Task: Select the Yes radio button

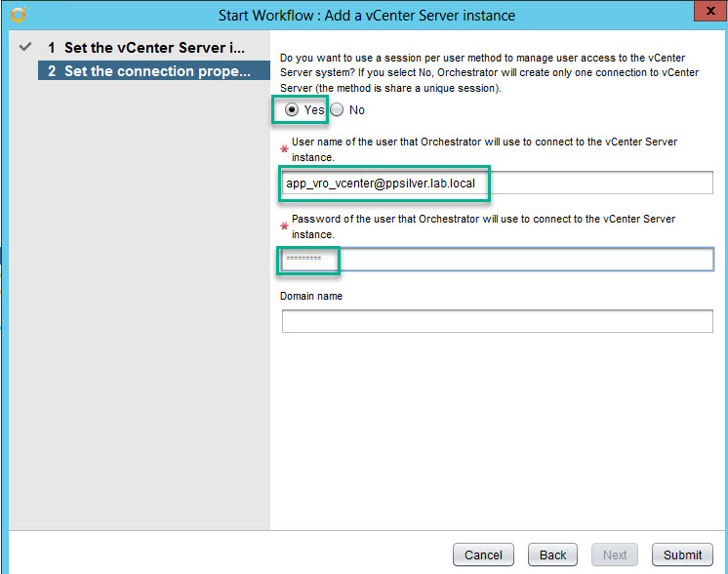Action: pos(292,110)
